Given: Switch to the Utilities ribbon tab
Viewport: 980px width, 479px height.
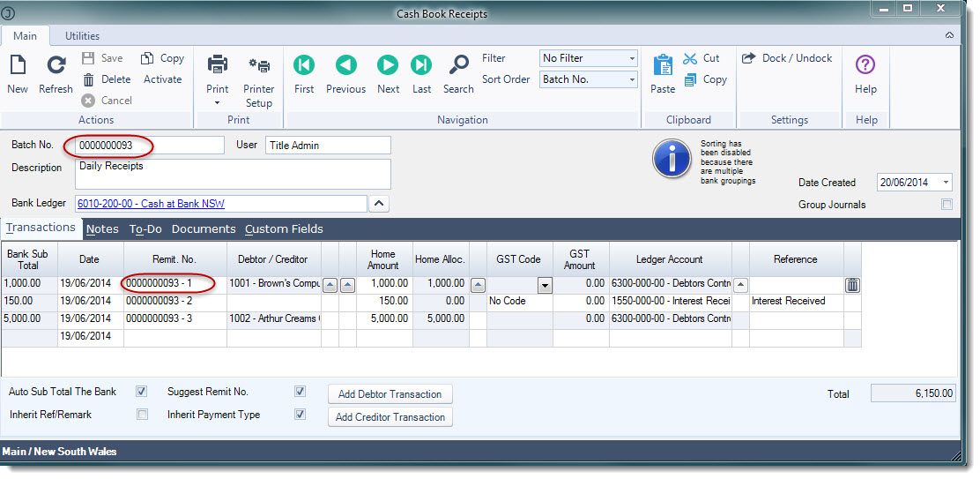Looking at the screenshot, I should (83, 35).
